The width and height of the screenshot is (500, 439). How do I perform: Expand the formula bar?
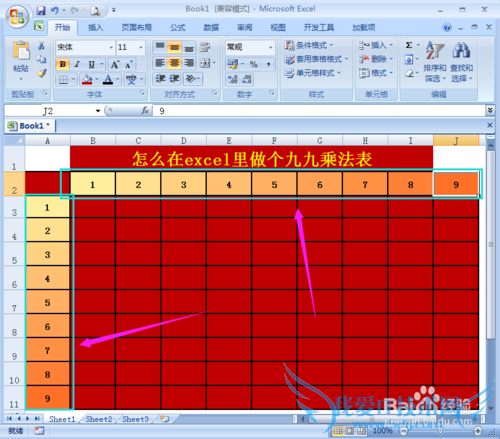490,110
